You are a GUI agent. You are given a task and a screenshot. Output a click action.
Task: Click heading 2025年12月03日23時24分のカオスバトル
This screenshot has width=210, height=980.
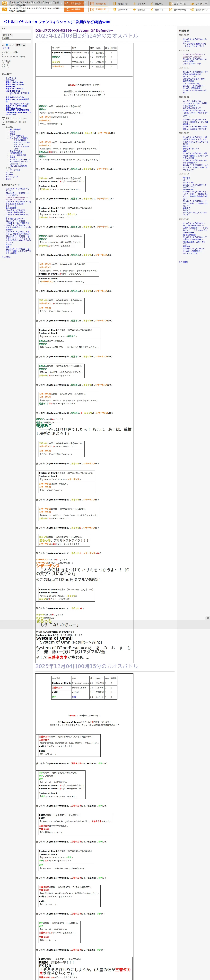[x=87, y=36]
